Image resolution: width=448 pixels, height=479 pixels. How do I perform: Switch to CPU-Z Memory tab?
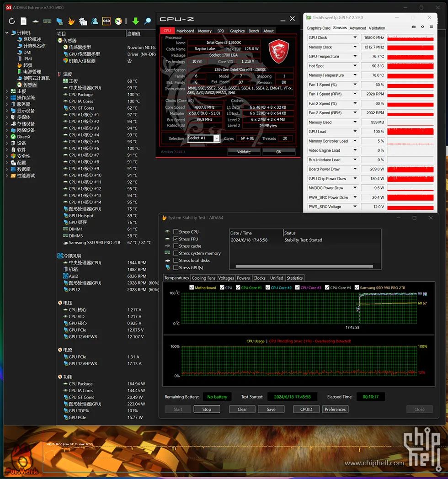(x=204, y=31)
